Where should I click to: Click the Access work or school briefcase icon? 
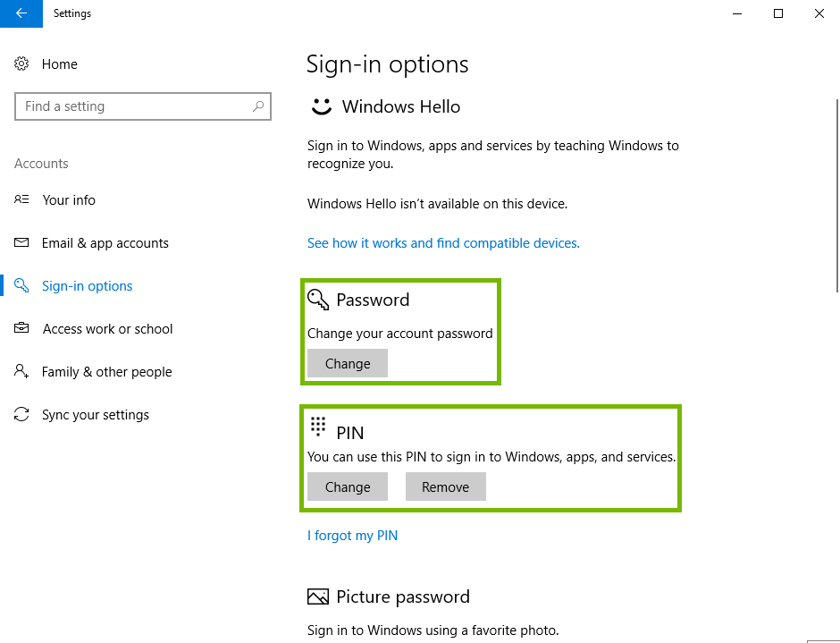pos(21,328)
